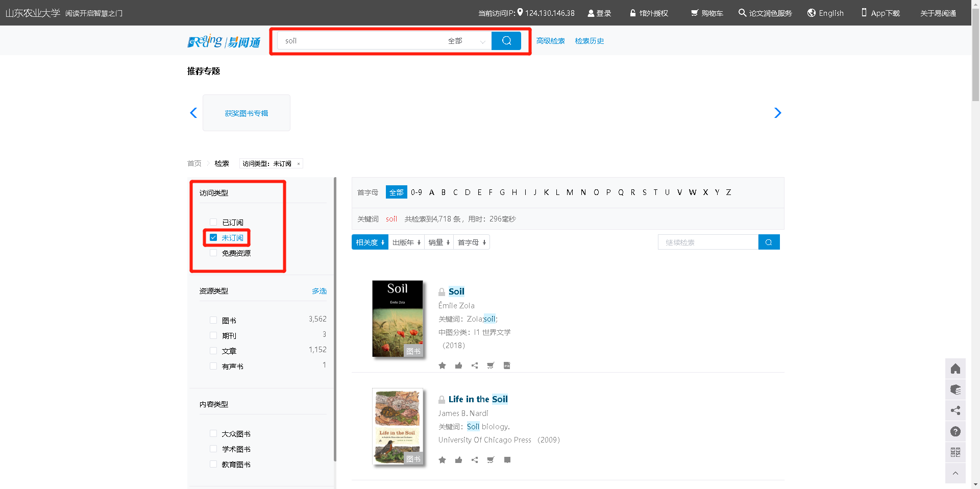Open the 全部 search scope dropdown

(466, 41)
